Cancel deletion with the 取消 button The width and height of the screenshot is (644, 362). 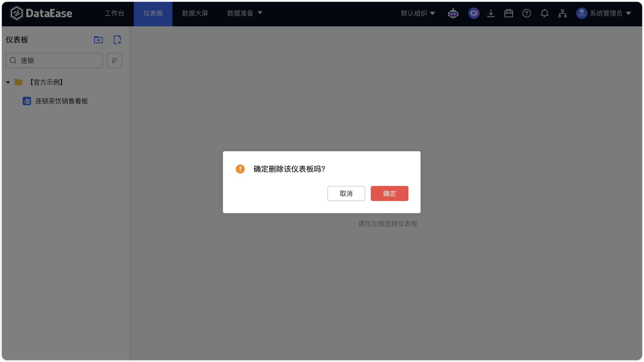click(346, 193)
